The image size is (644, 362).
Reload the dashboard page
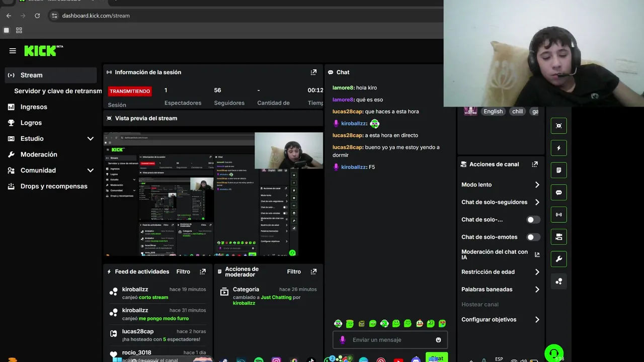[x=37, y=16]
